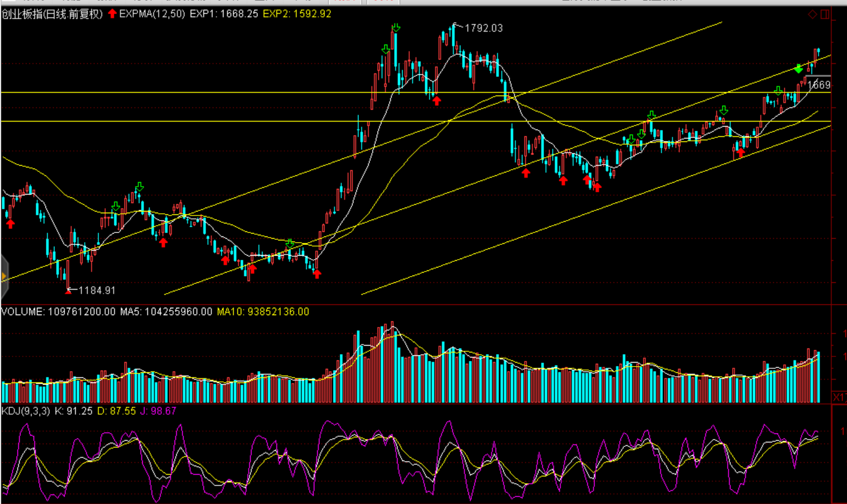Click the 创业板指 chart title label
The image size is (847, 504).
coord(52,14)
